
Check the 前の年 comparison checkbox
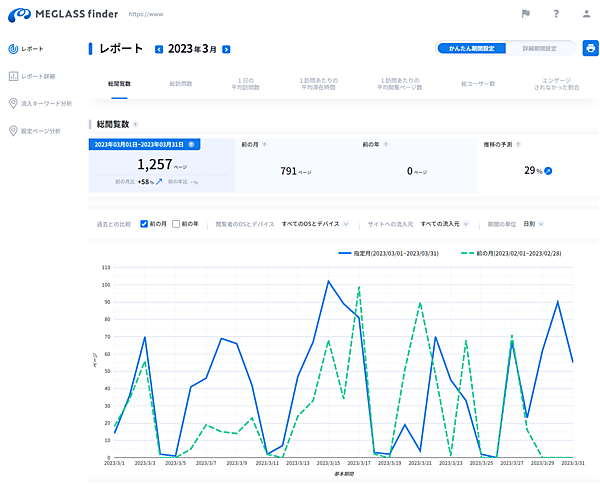177,224
